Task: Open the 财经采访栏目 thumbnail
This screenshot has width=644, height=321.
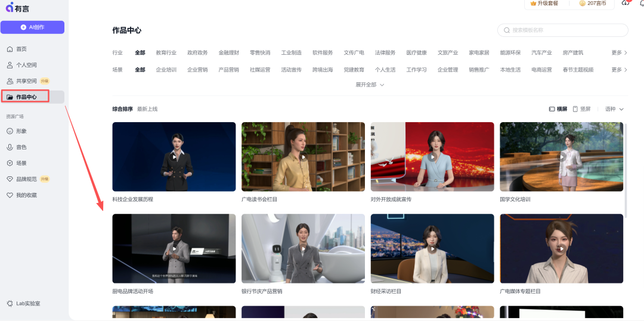Action: 432,248
